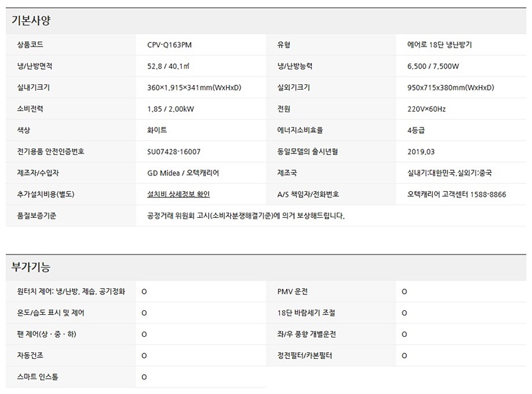Click the 기본사양 section header
532x394 pixels.
(x=31, y=21)
